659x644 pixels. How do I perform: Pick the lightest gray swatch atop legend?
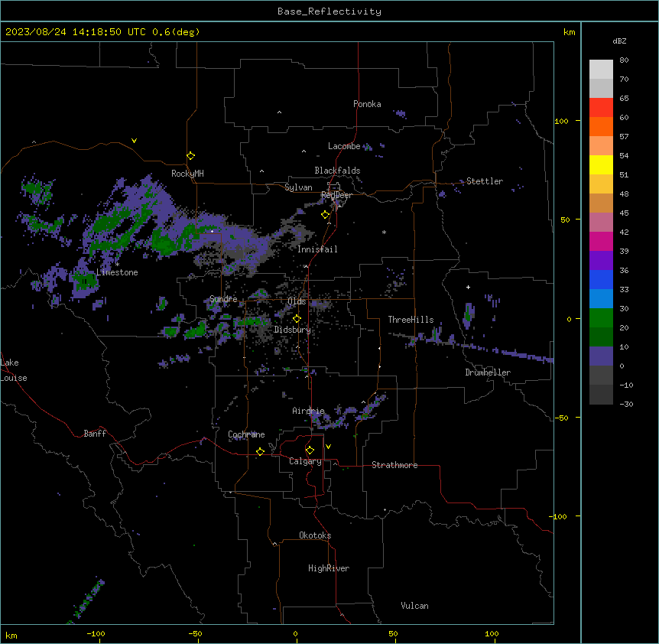601,70
